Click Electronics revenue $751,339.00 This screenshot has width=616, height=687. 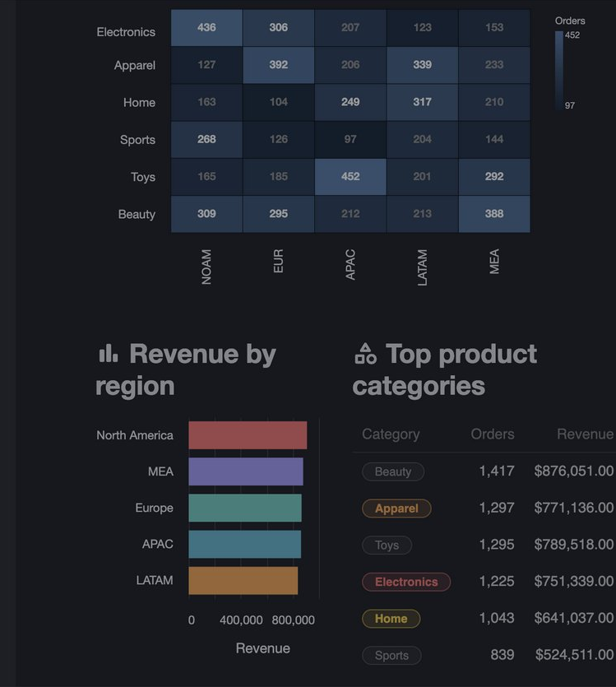[x=573, y=582]
